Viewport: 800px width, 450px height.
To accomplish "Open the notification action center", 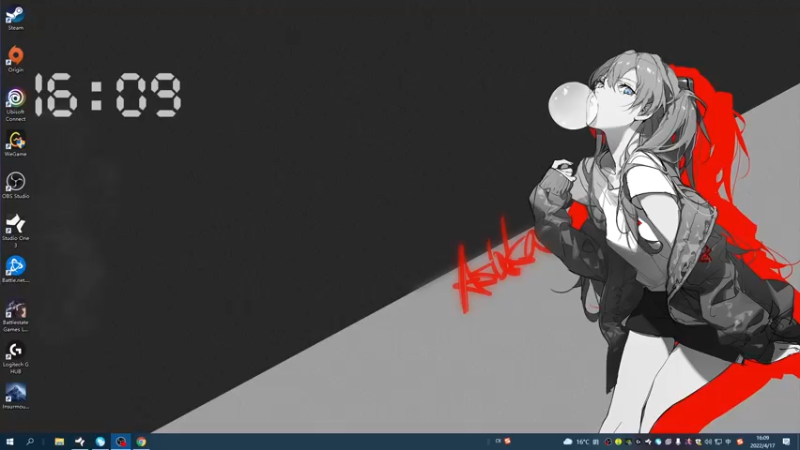I will point(786,442).
